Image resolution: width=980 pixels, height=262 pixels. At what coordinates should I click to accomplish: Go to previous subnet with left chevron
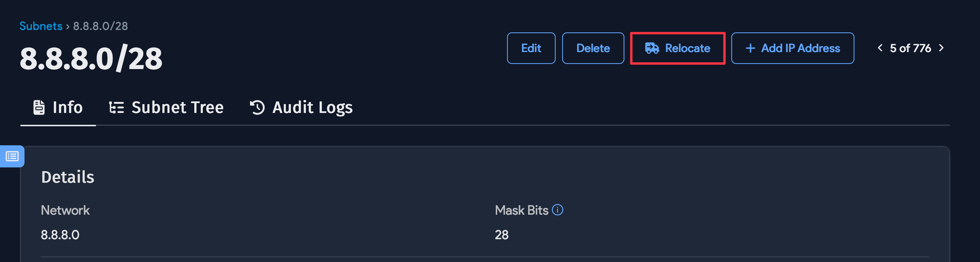point(880,48)
